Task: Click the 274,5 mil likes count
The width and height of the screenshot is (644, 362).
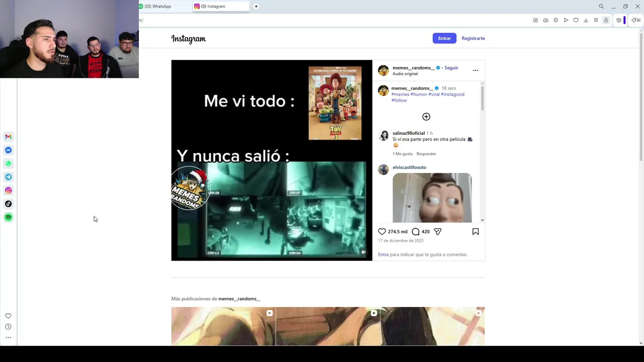Action: (397, 232)
